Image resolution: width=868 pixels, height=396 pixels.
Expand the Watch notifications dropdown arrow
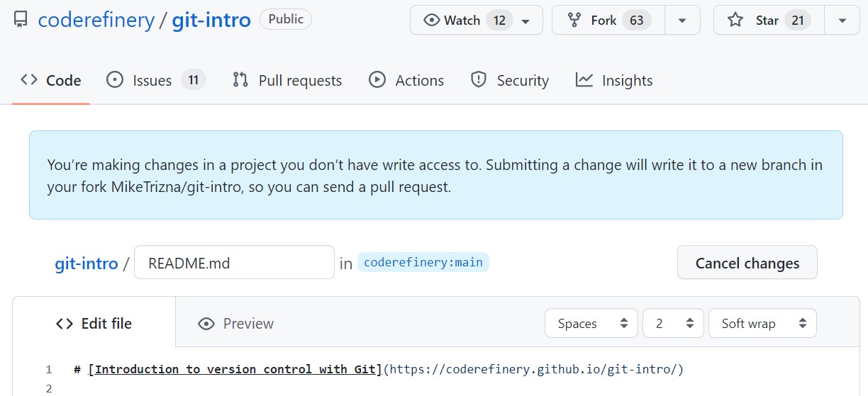(x=525, y=21)
